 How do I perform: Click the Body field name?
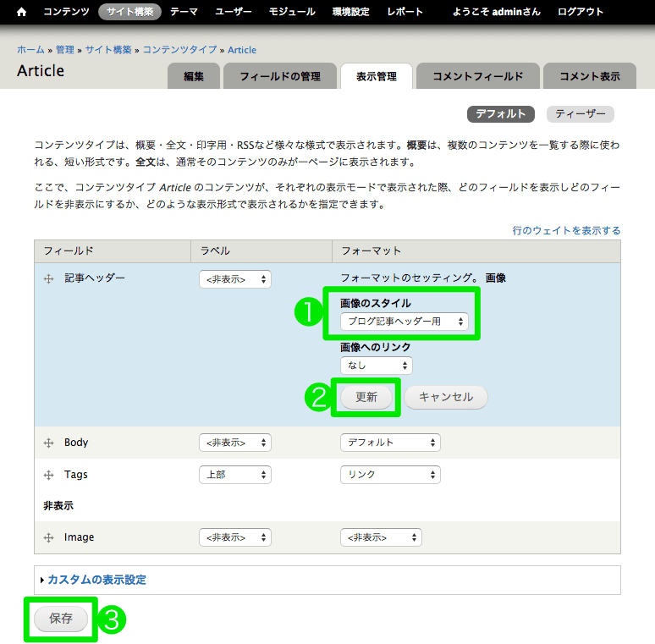76,443
